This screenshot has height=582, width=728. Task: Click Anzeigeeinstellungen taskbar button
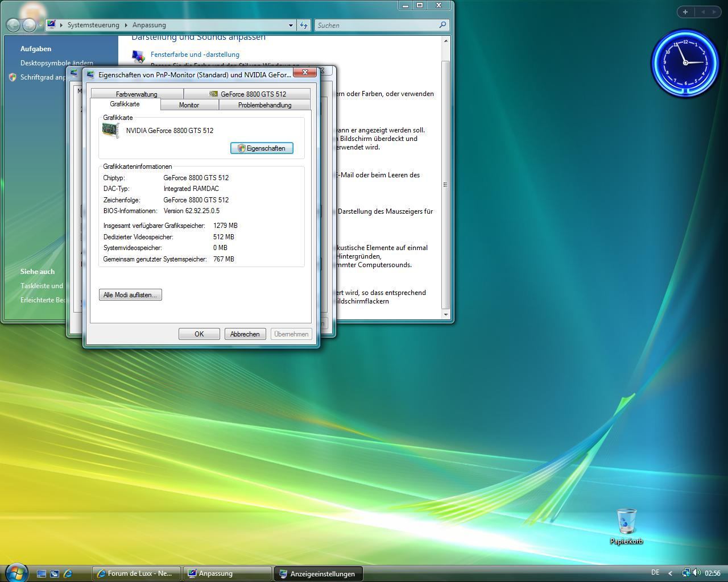pyautogui.click(x=318, y=573)
